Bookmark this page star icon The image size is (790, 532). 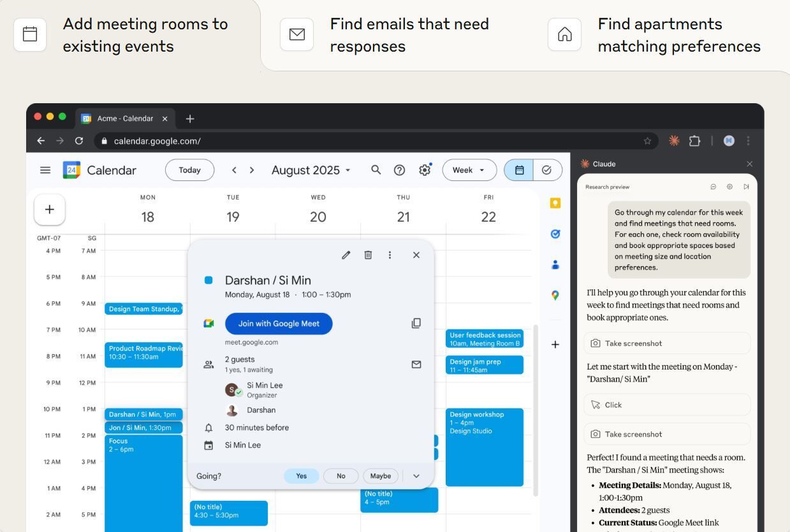(x=647, y=141)
